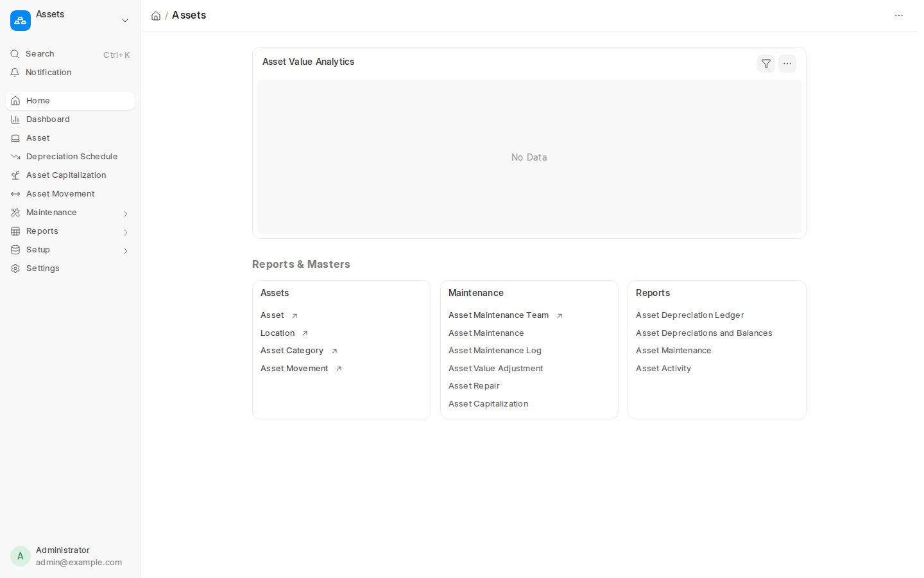Click the admin@example.com user text
The height and width of the screenshot is (578, 924).
coord(79,563)
